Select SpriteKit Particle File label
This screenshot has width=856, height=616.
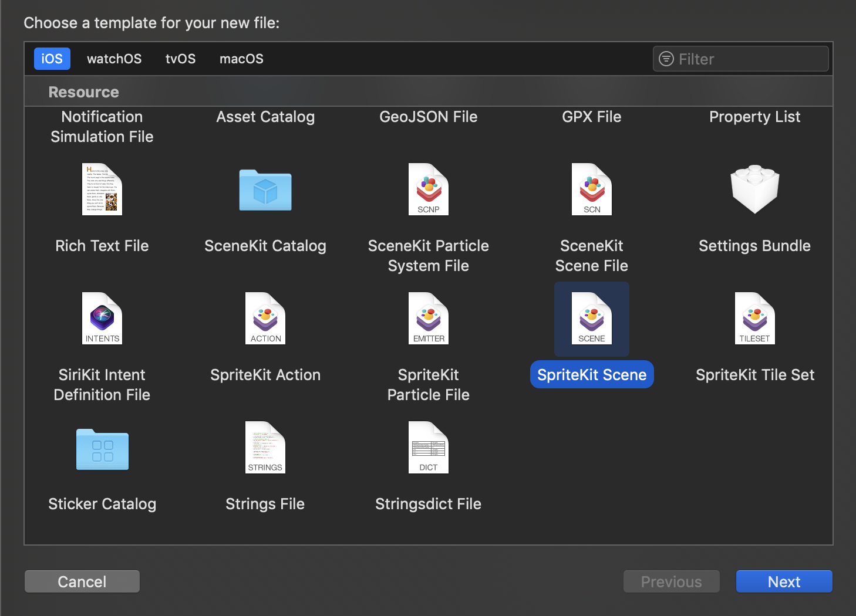tap(429, 385)
